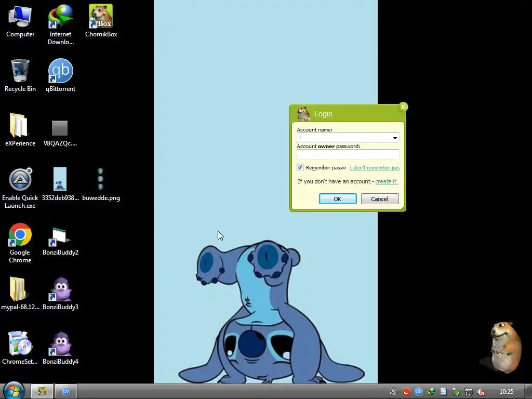Screen dimensions: 532x399
Task: Select the Google Chrome desktop shortcut
Action: pos(20,243)
